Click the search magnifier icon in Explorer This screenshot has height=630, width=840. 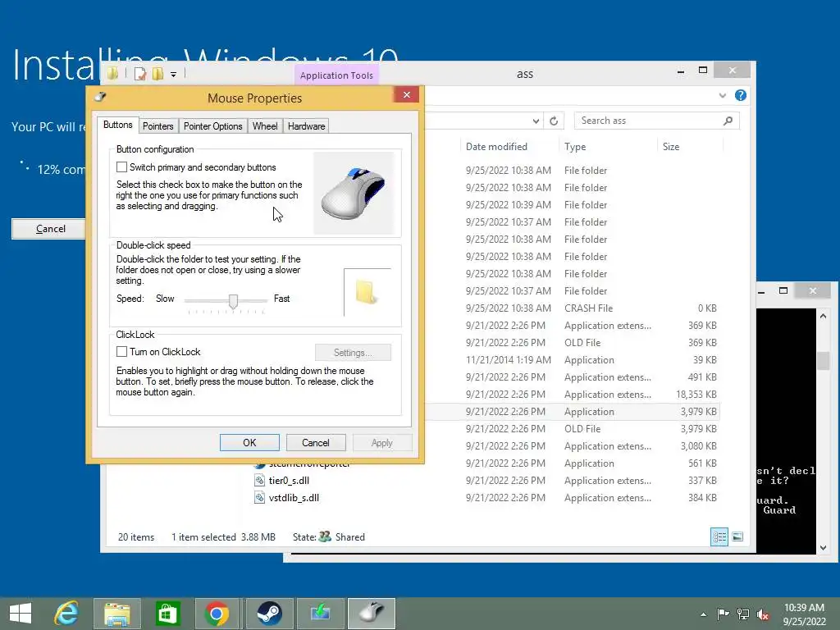728,121
